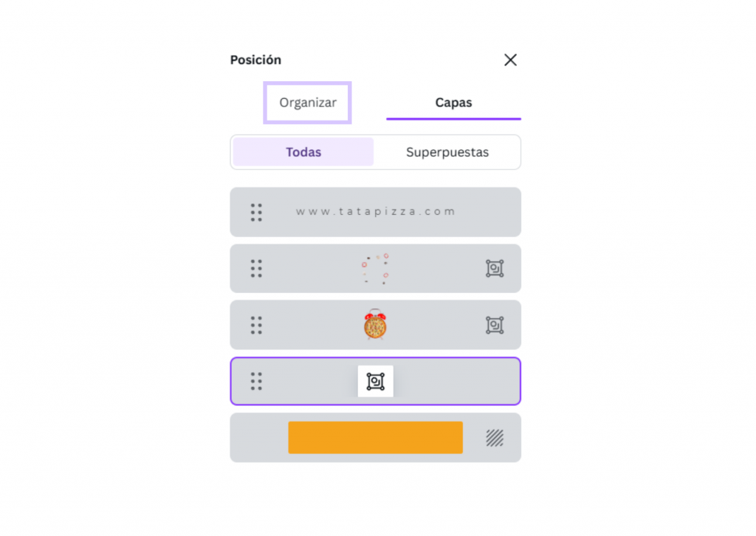Click drag handle of www.tatapizza.com layer
The width and height of the screenshot is (756, 536).
(256, 212)
